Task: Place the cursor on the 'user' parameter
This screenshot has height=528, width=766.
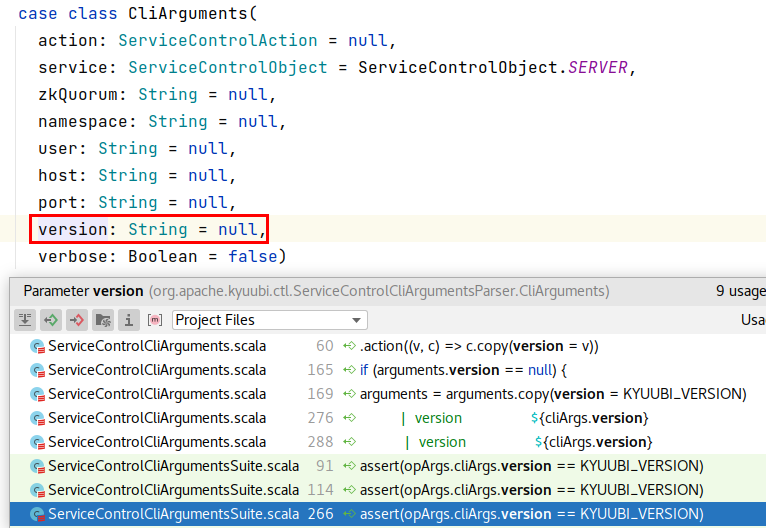Action: coord(58,148)
